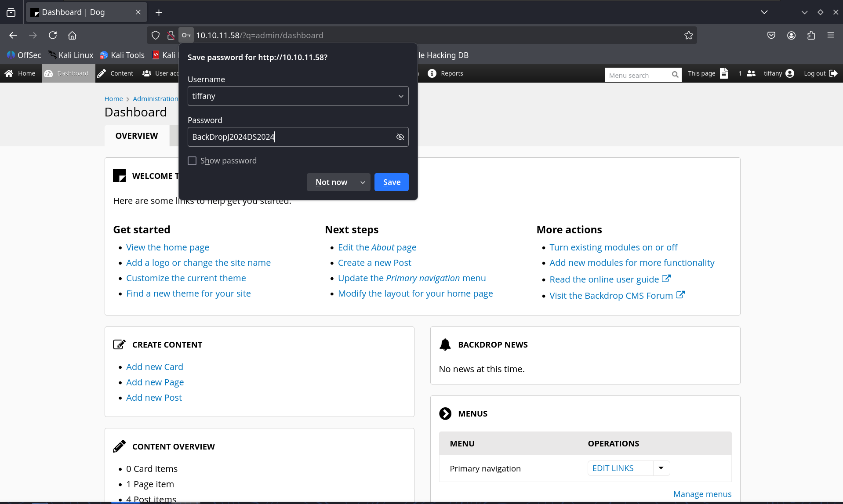
Task: Open the Pocket save icon
Action: click(771, 35)
